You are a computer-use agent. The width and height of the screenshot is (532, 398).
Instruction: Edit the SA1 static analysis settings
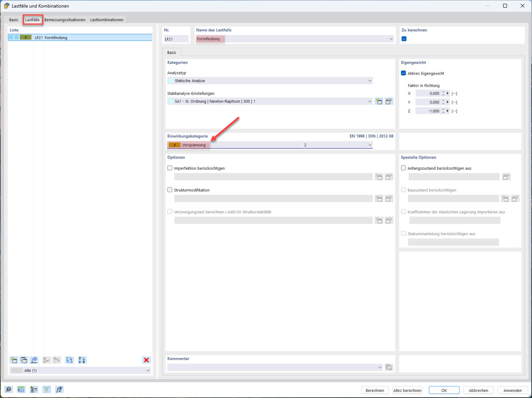coord(389,101)
